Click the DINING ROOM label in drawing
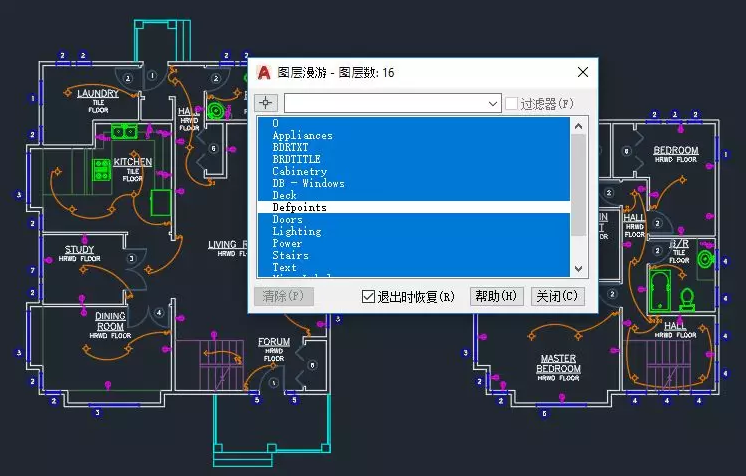Screen dimensions: 746x476 click(x=110, y=321)
